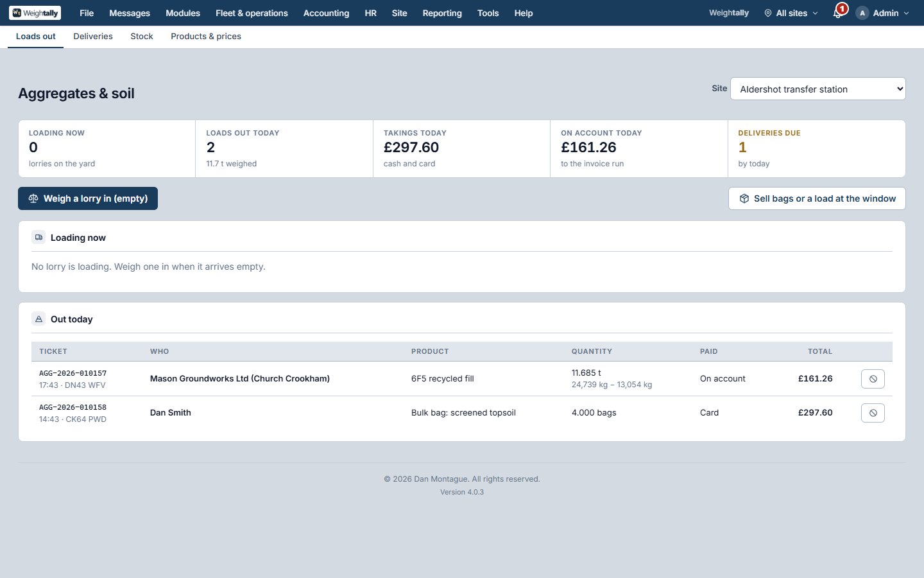
Task: Click the lorry icon beside Loading now
Action: (x=38, y=238)
